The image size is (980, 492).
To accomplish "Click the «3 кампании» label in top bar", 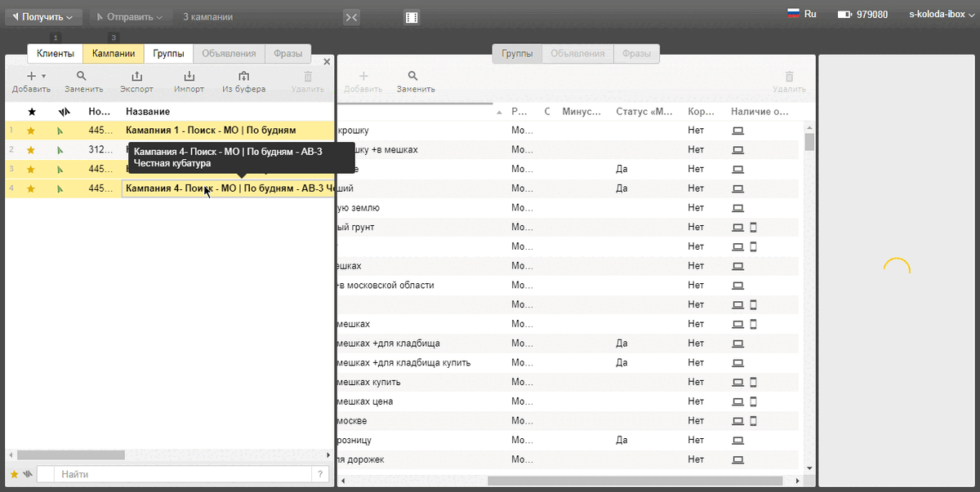I will coord(207,16).
